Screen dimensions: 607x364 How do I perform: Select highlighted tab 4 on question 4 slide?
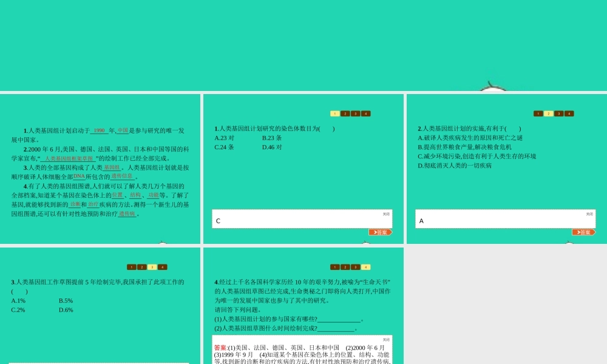coord(365,267)
